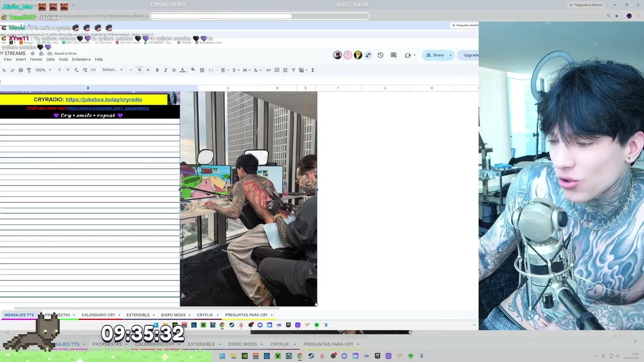Redo the action in Sheets toolbar
The width and height of the screenshot is (644, 362).
pyautogui.click(x=12, y=70)
